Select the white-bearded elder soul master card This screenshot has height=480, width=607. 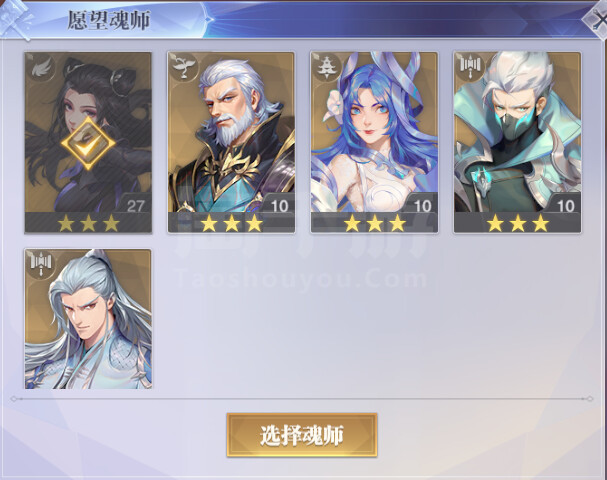[231, 142]
